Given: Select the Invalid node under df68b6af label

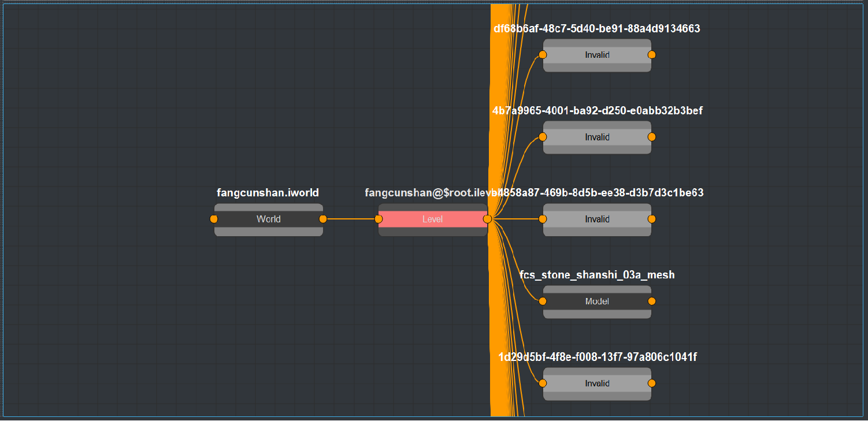Looking at the screenshot, I should click(597, 55).
